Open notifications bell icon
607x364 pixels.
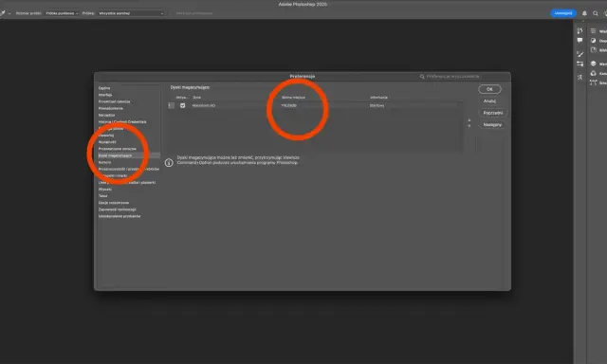click(x=584, y=13)
